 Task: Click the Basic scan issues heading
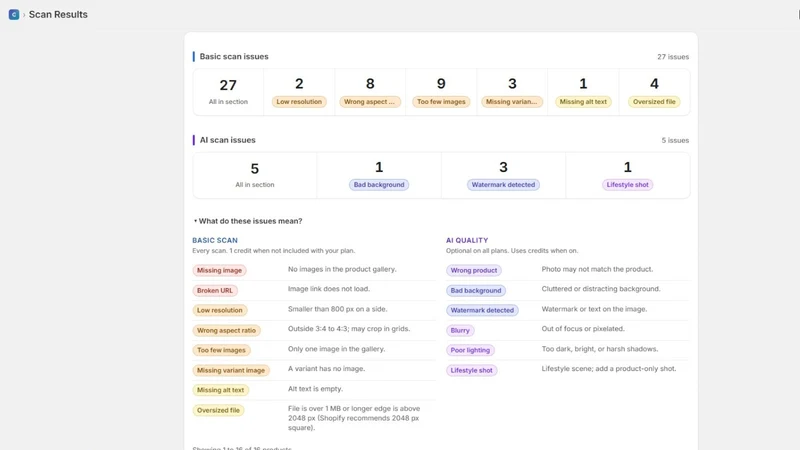click(x=234, y=57)
